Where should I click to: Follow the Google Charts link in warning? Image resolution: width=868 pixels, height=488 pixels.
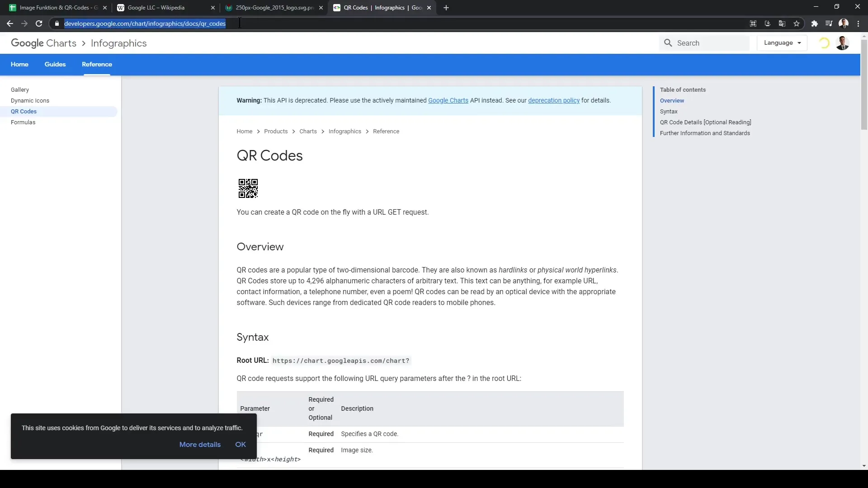tap(448, 100)
